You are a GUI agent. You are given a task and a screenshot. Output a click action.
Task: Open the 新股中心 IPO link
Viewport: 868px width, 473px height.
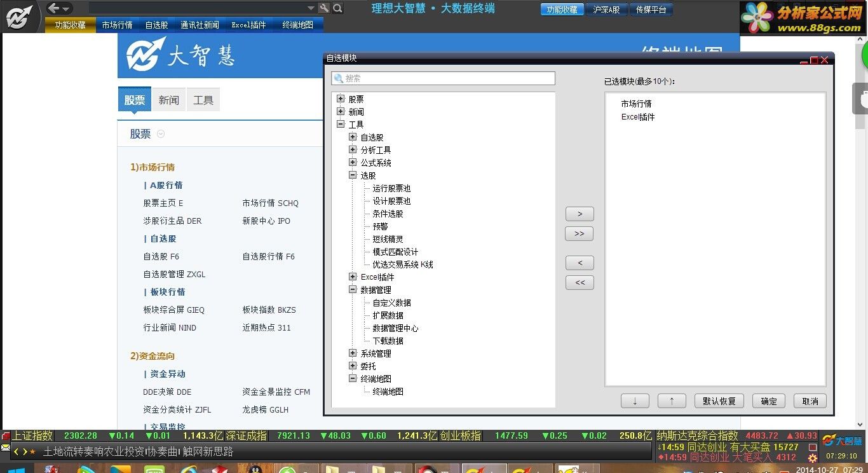[266, 221]
